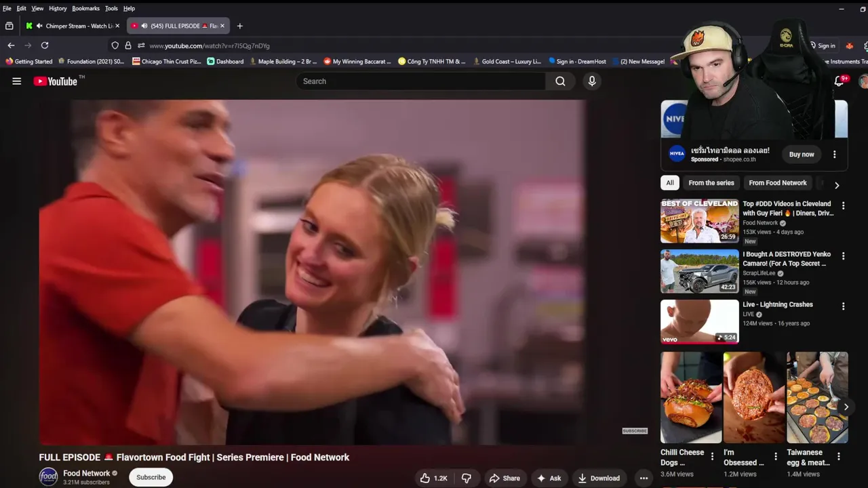Image resolution: width=868 pixels, height=488 pixels.
Task: Dislike the video with thumbs down
Action: pos(467,478)
